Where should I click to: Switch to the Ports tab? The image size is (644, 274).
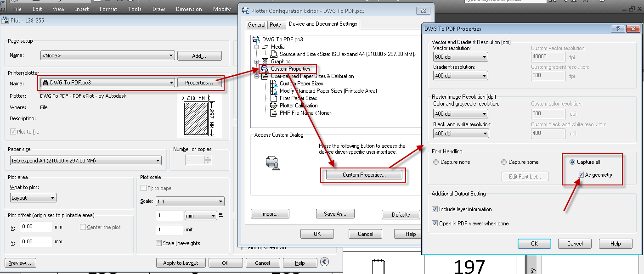[x=275, y=25]
